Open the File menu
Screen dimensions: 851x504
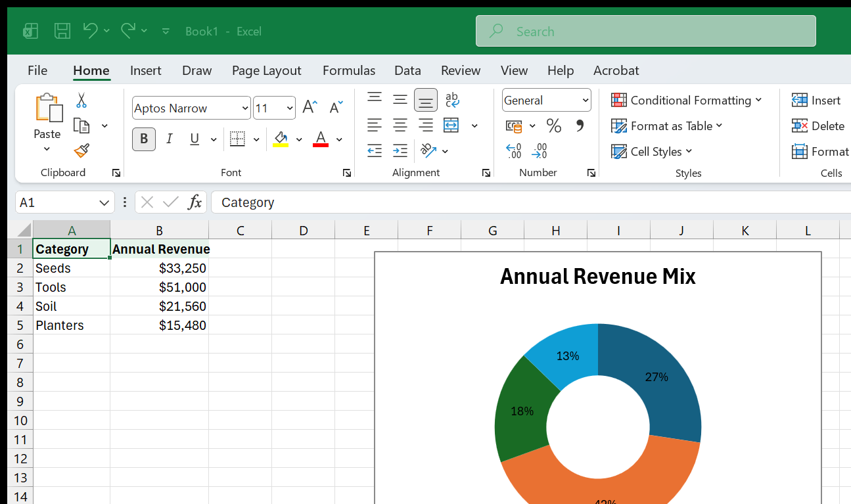click(37, 70)
